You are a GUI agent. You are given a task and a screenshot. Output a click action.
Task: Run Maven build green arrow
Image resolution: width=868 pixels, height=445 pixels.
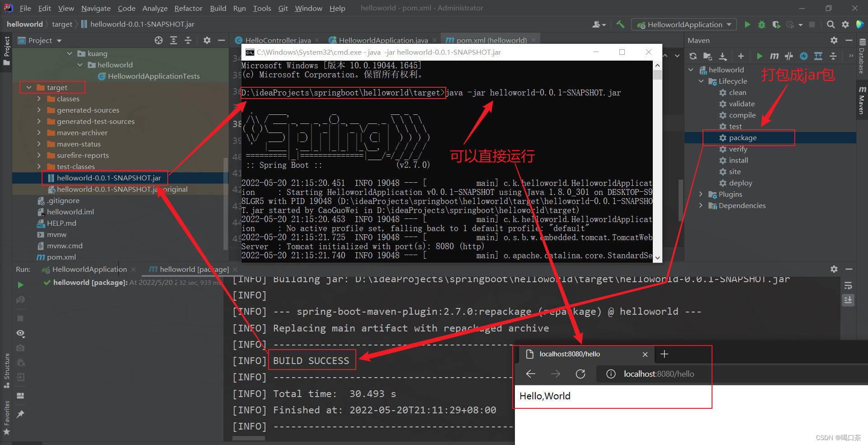tap(759, 56)
